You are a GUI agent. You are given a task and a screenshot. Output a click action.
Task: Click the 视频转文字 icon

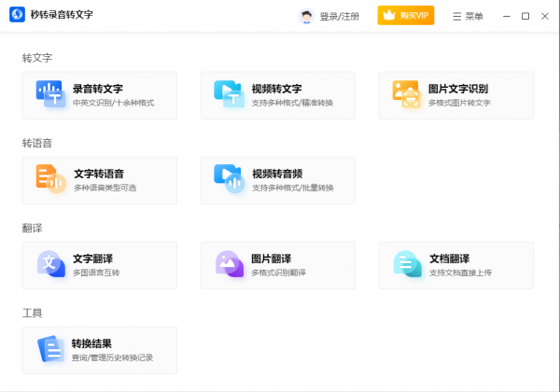point(228,93)
